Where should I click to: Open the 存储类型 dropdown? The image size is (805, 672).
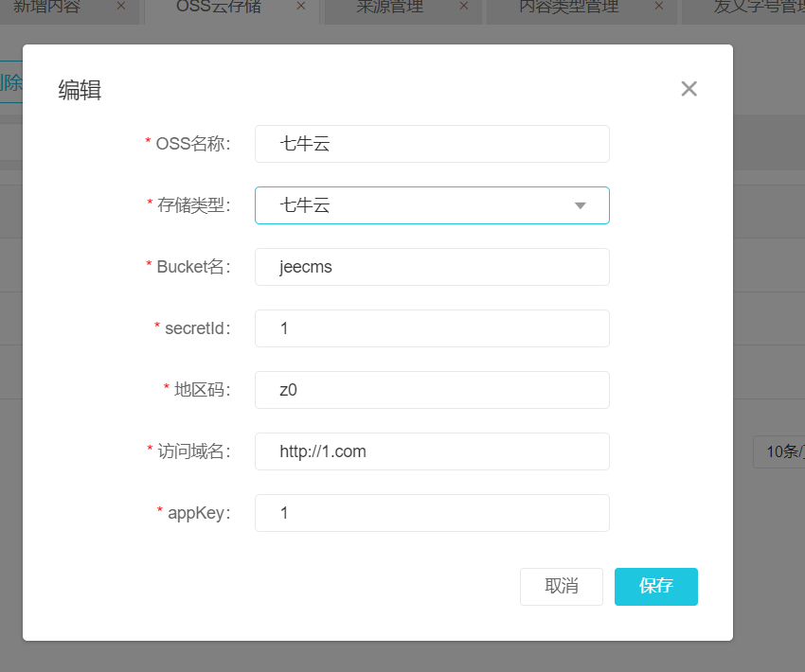click(x=432, y=205)
